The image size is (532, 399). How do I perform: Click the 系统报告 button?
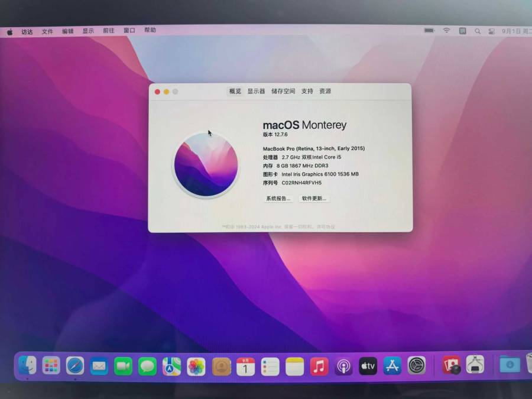coord(278,199)
